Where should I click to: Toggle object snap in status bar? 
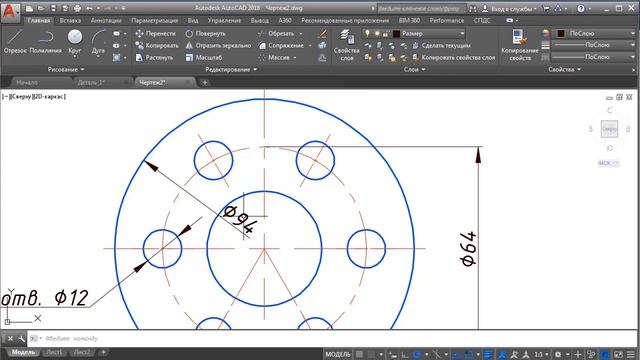pyautogui.click(x=469, y=354)
